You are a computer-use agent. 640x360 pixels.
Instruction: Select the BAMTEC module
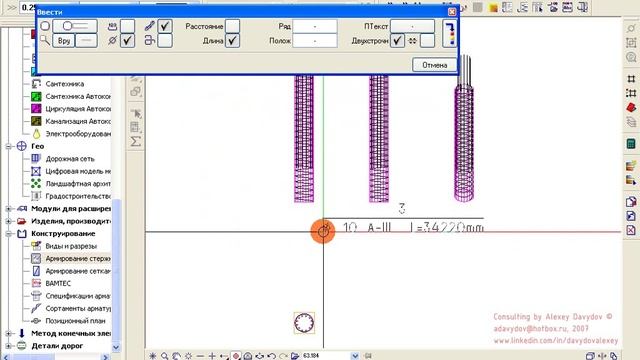[x=58, y=283]
